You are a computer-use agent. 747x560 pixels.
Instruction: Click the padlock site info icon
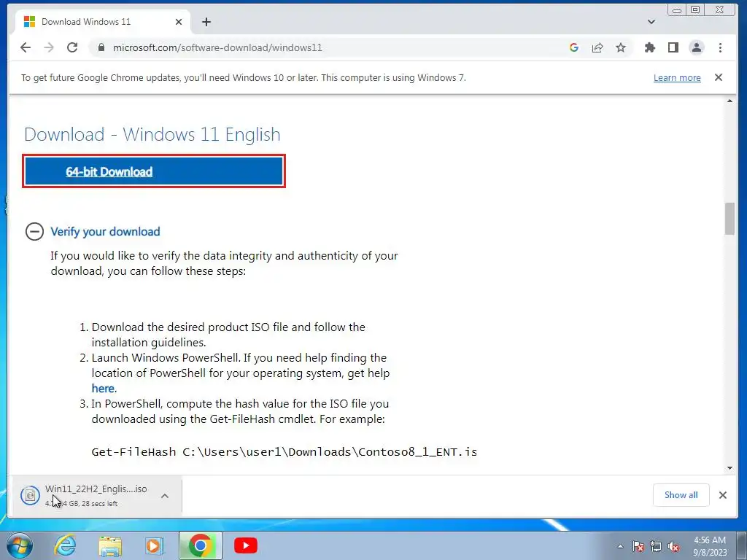pos(101,47)
